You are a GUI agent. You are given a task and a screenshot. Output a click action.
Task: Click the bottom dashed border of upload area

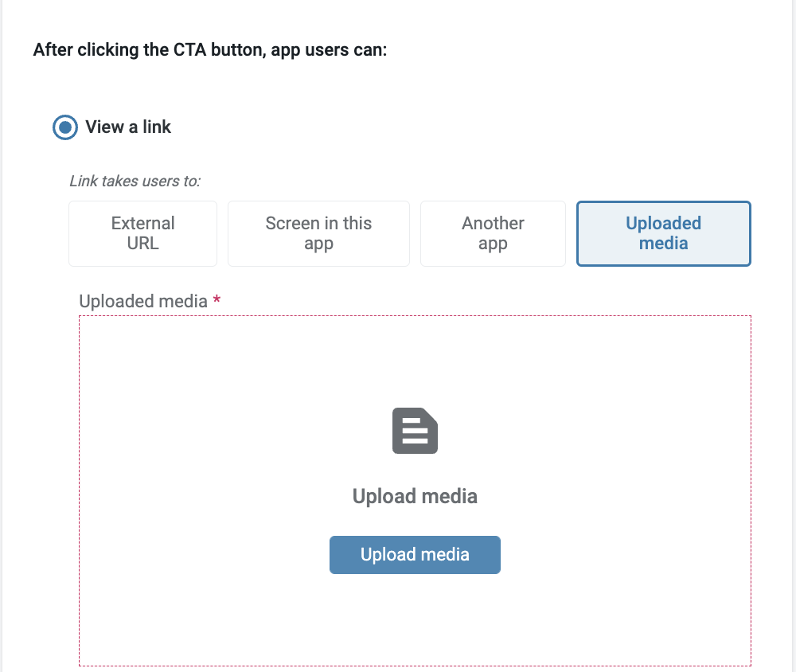(x=415, y=665)
